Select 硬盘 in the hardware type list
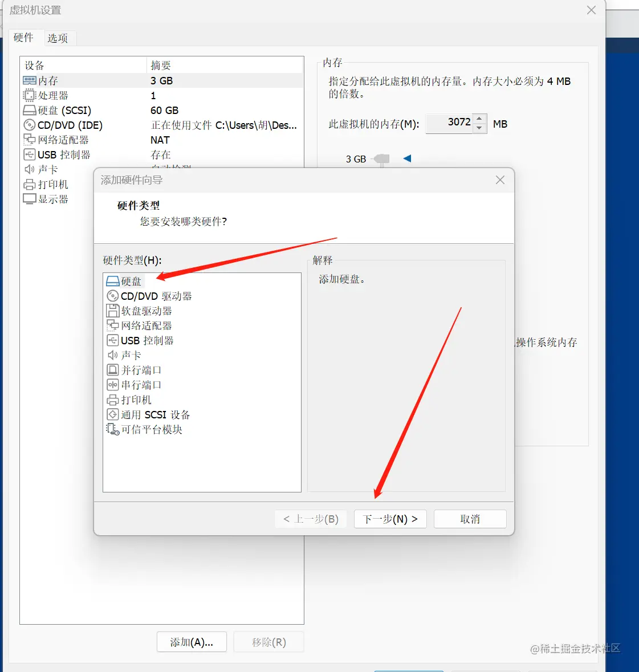 pos(130,280)
